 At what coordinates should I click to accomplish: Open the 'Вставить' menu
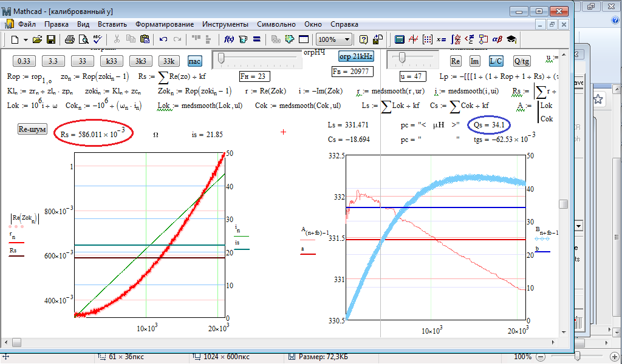(x=112, y=24)
